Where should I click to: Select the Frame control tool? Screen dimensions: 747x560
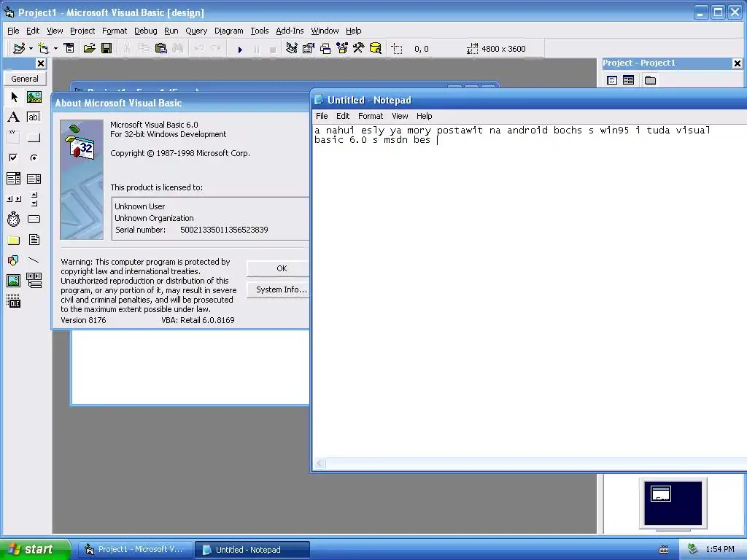tap(14, 137)
